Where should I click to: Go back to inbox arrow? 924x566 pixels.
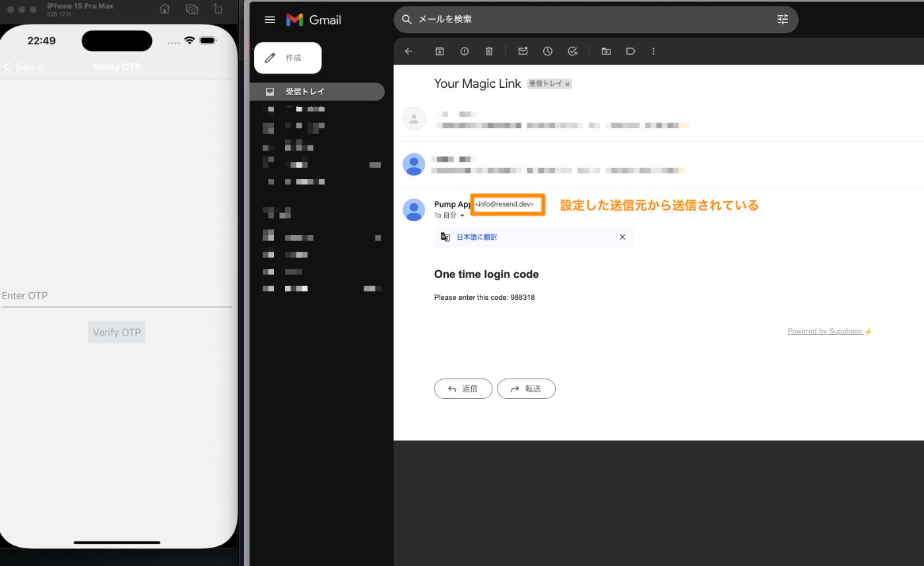(x=409, y=51)
